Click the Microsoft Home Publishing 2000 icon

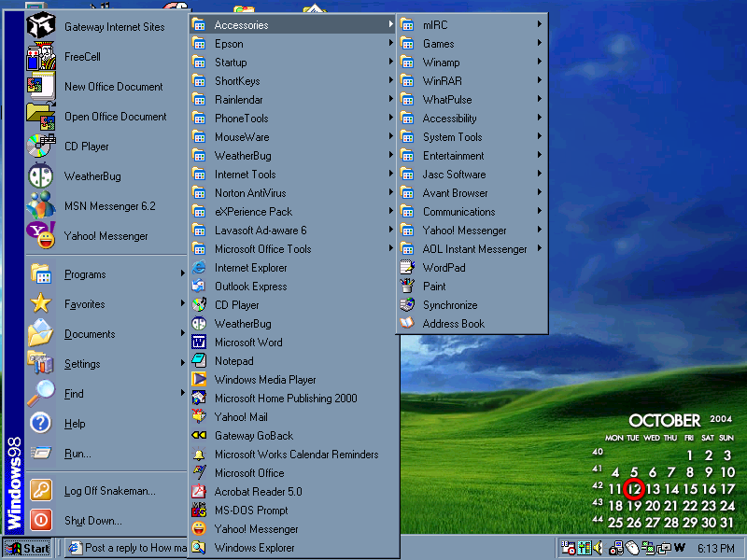click(199, 398)
